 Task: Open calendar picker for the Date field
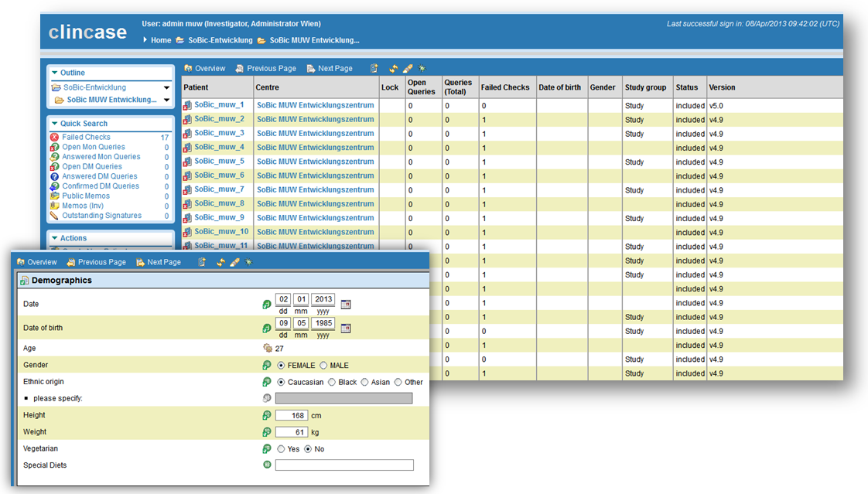click(346, 305)
